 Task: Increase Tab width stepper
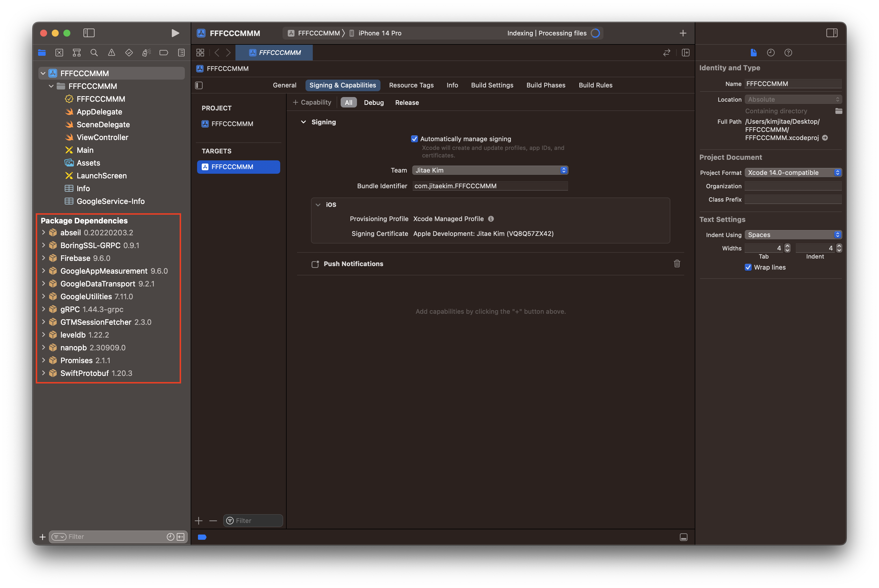point(787,246)
